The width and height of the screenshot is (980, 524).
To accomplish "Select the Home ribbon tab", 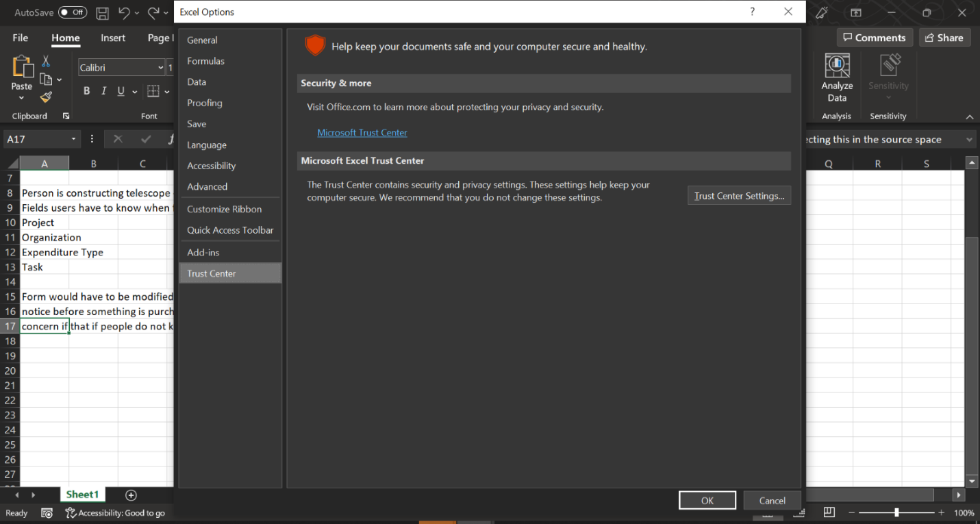I will click(x=66, y=38).
